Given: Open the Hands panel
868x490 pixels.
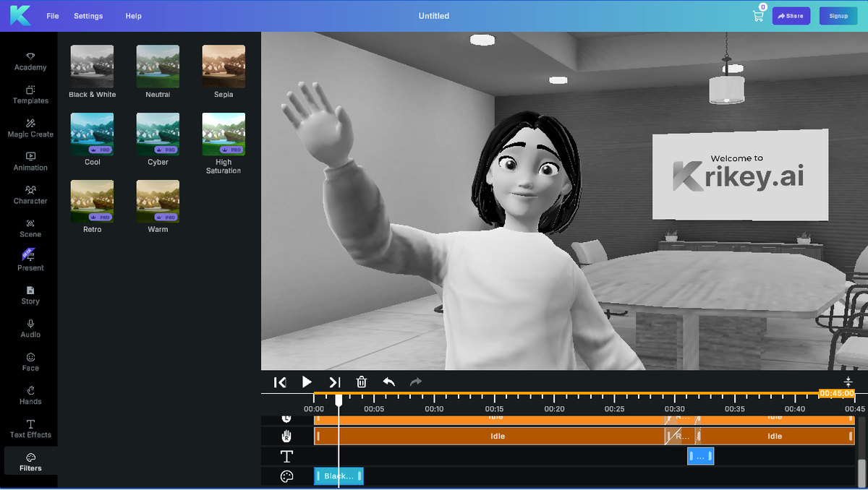Looking at the screenshot, I should coord(30,396).
